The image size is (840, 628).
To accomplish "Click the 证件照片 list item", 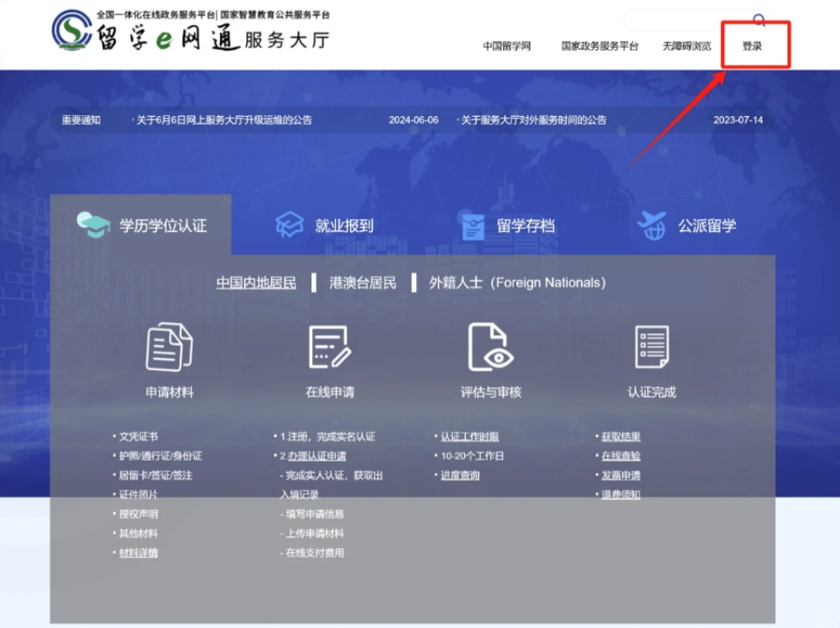I will coord(138,495).
